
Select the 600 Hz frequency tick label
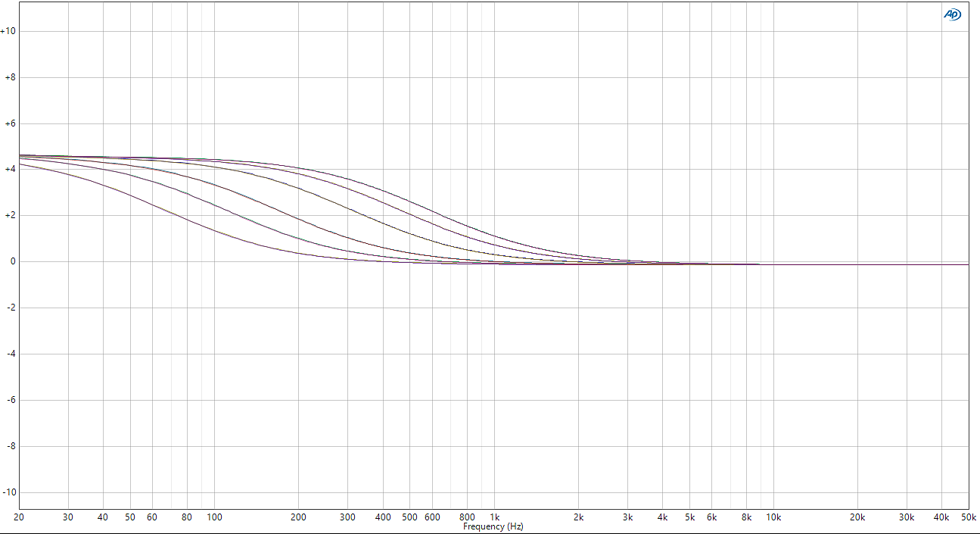pos(432,517)
